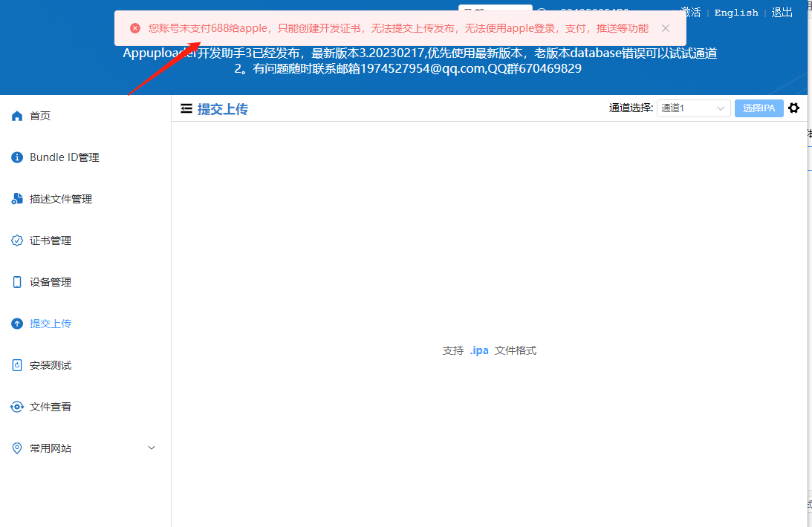
Task: Click the 退出 logout link
Action: [782, 13]
